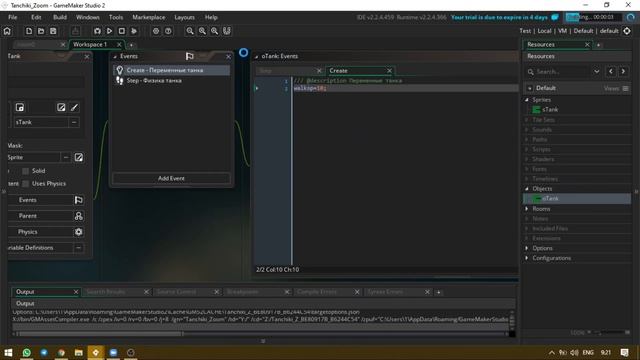Click the new sprite icon in oTank panel
This screenshot has width=640, height=360.
pyautogui.click(x=20, y=107)
